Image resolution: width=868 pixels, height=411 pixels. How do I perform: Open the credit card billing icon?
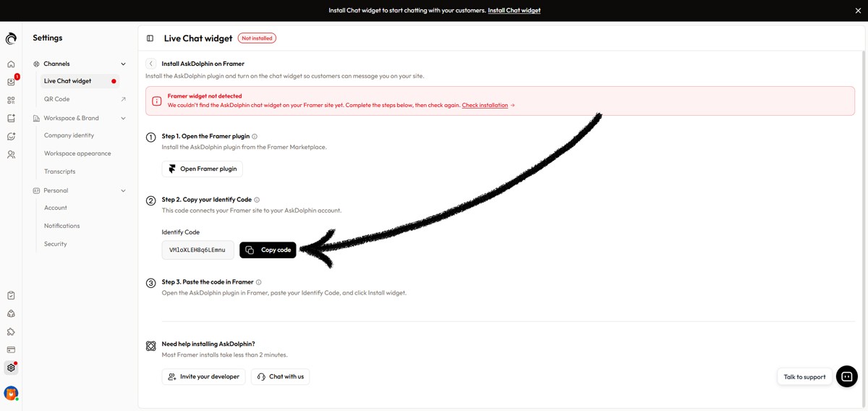click(x=11, y=350)
